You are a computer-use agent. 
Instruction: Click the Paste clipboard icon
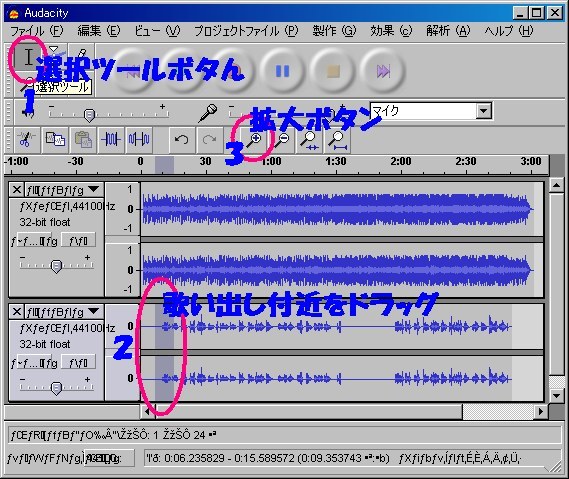(83, 140)
